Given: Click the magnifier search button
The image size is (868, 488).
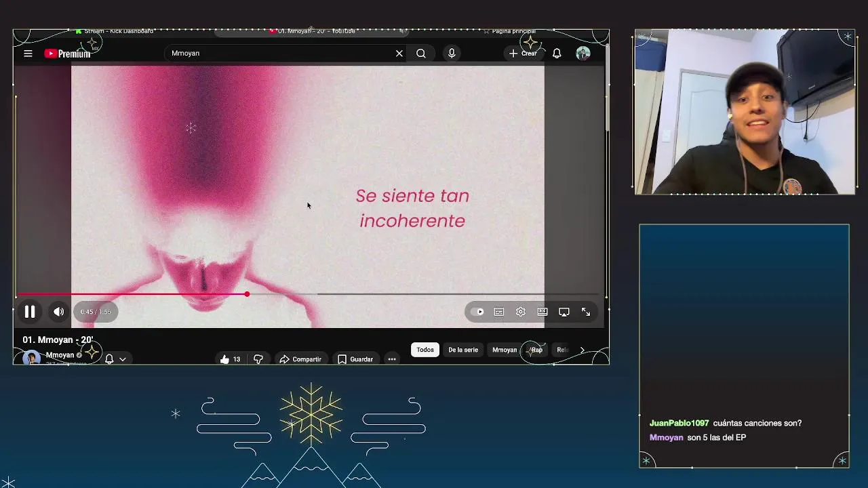Looking at the screenshot, I should click(x=421, y=54).
